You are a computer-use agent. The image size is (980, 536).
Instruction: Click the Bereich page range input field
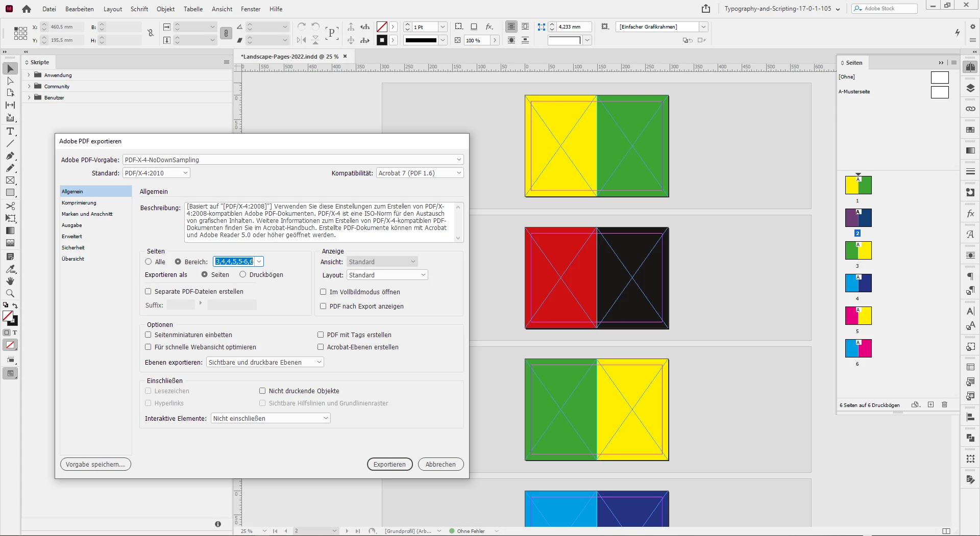pos(234,262)
